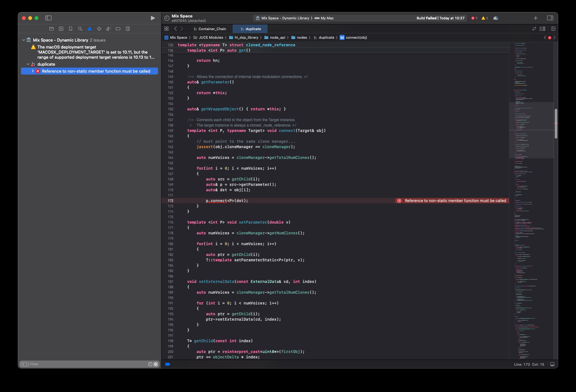Click duplicate file in the jump bar
Image resolution: width=576 pixels, height=392 pixels.
[324, 37]
